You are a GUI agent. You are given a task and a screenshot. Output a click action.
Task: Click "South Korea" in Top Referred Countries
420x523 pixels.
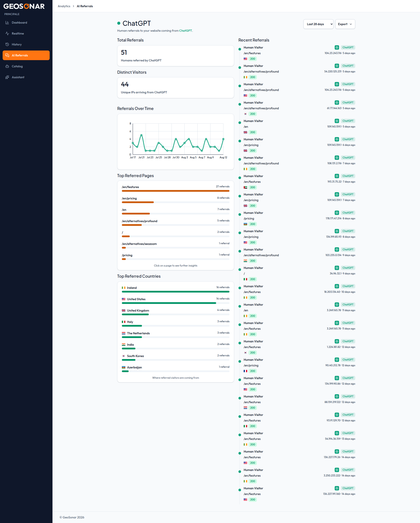pos(135,356)
